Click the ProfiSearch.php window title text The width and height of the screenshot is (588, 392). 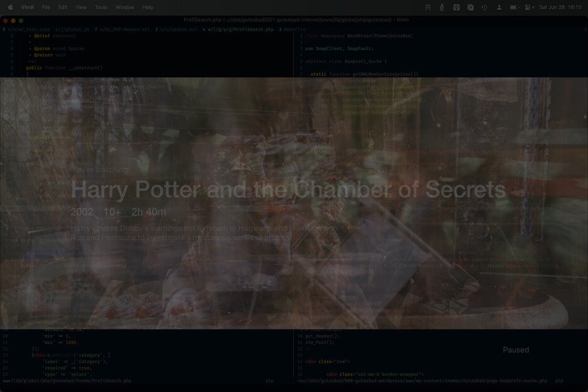296,20
